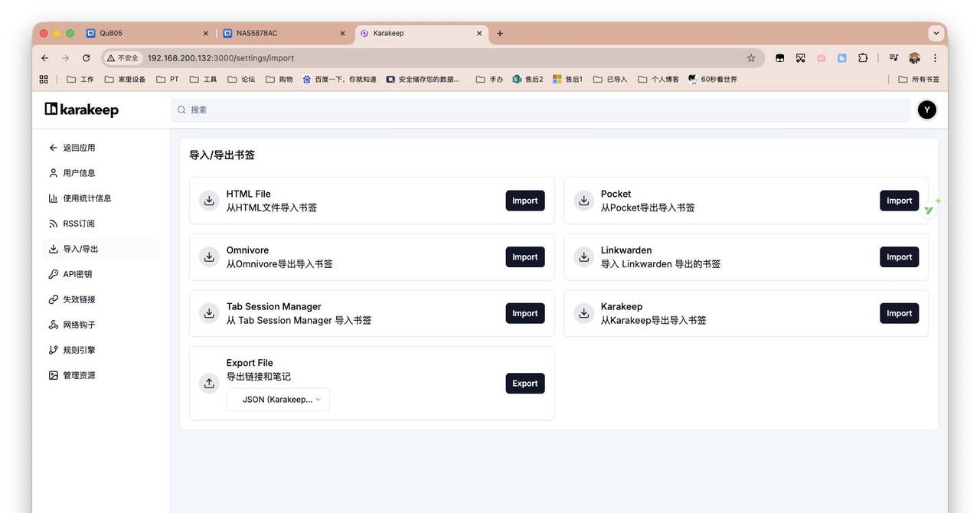Screen dimensions: 980x513
Task: Open the 网络钩子 settings page
Action: (77, 324)
